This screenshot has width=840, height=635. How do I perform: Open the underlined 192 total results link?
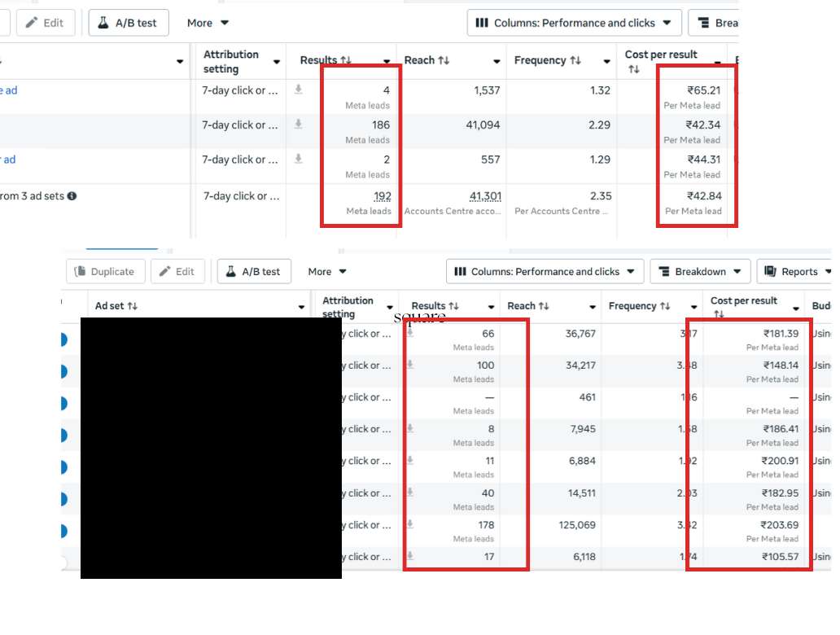tap(382, 196)
